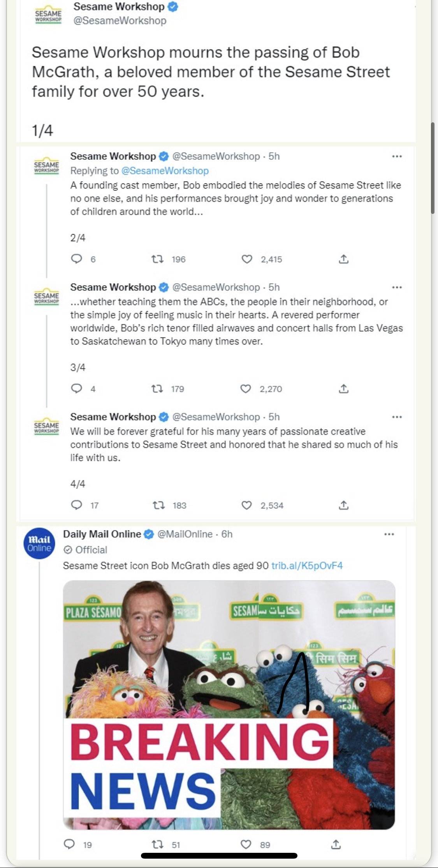Open the trib.al/K5pOvF4 article link
The width and height of the screenshot is (438, 868).
coord(307,566)
